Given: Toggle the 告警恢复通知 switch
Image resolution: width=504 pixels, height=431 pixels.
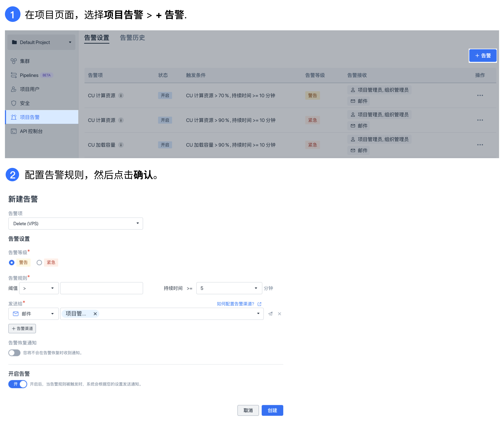Looking at the screenshot, I should coord(14,353).
